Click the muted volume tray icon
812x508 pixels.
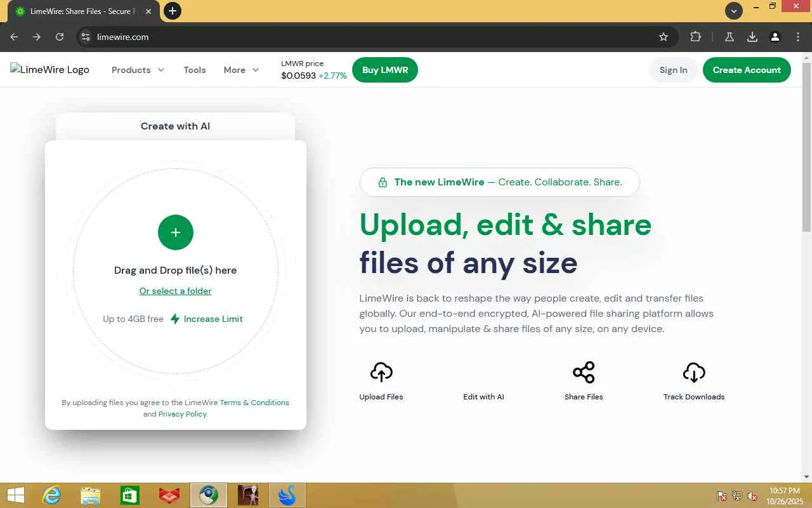[752, 496]
